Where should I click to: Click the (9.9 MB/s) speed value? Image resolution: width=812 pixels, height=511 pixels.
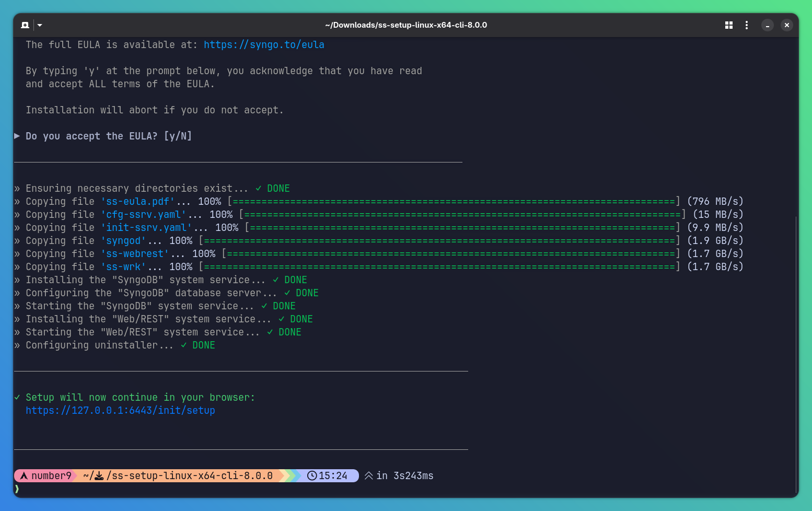click(x=715, y=228)
